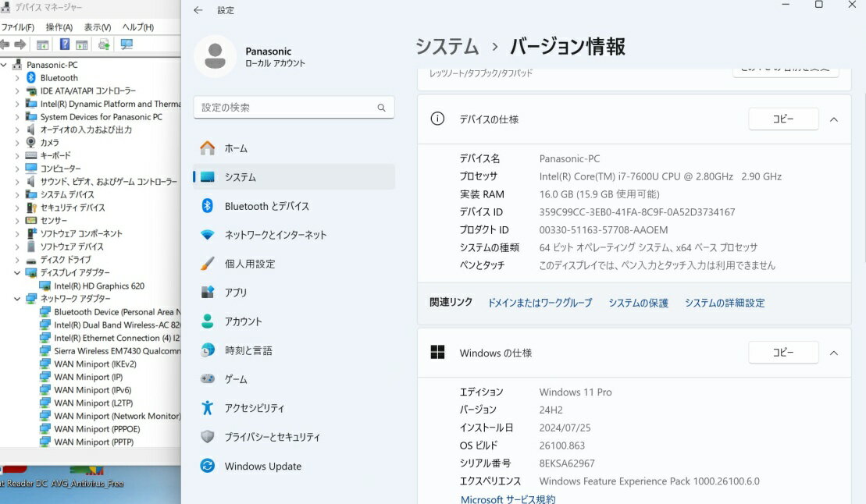
Task: Expand the Bluetooth node in device tree
Action: click(17, 78)
